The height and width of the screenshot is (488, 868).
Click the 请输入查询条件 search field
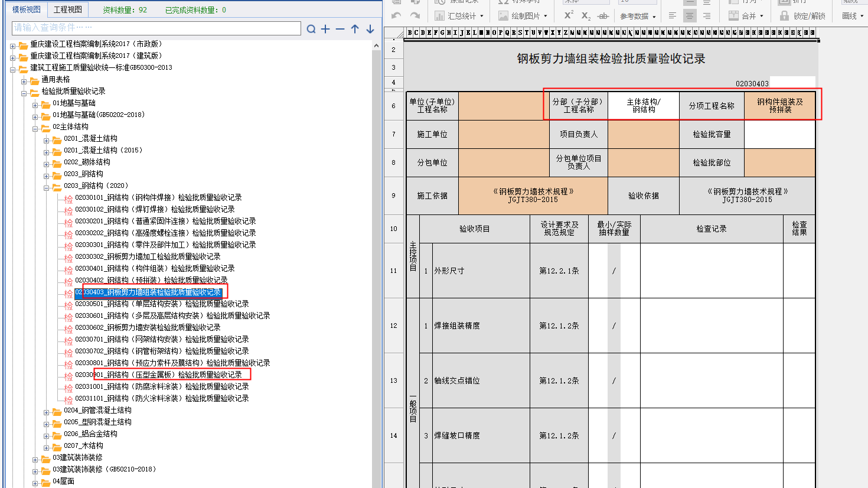click(156, 28)
